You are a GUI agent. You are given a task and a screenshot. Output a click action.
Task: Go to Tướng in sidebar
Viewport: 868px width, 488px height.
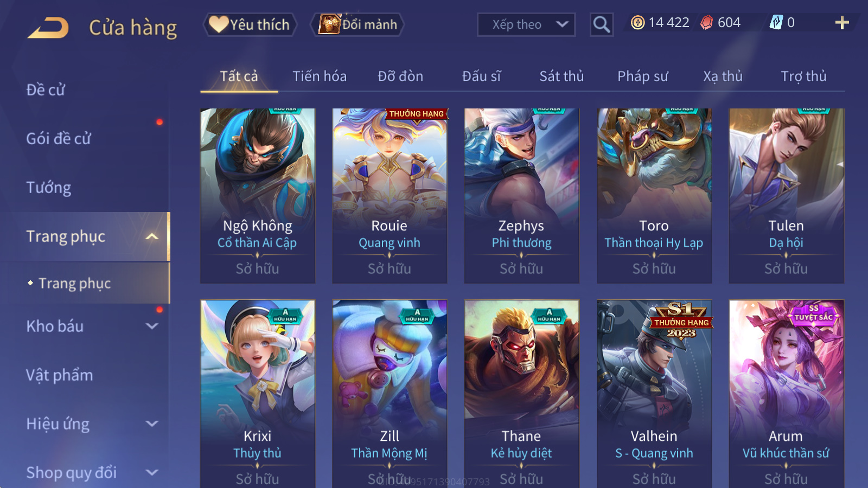[49, 188]
